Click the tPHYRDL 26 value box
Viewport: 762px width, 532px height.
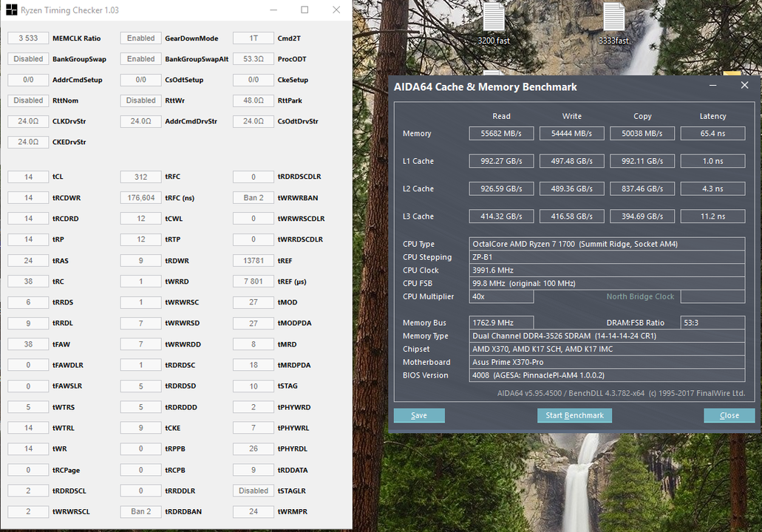(x=254, y=449)
